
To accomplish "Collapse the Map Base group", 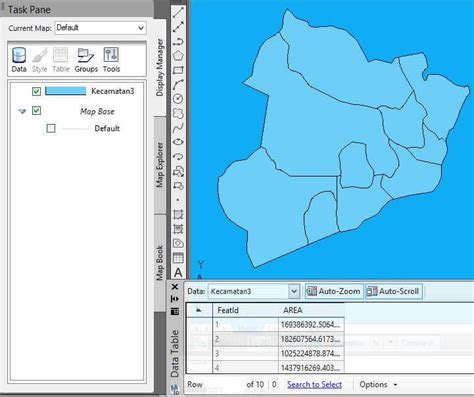I will [22, 111].
